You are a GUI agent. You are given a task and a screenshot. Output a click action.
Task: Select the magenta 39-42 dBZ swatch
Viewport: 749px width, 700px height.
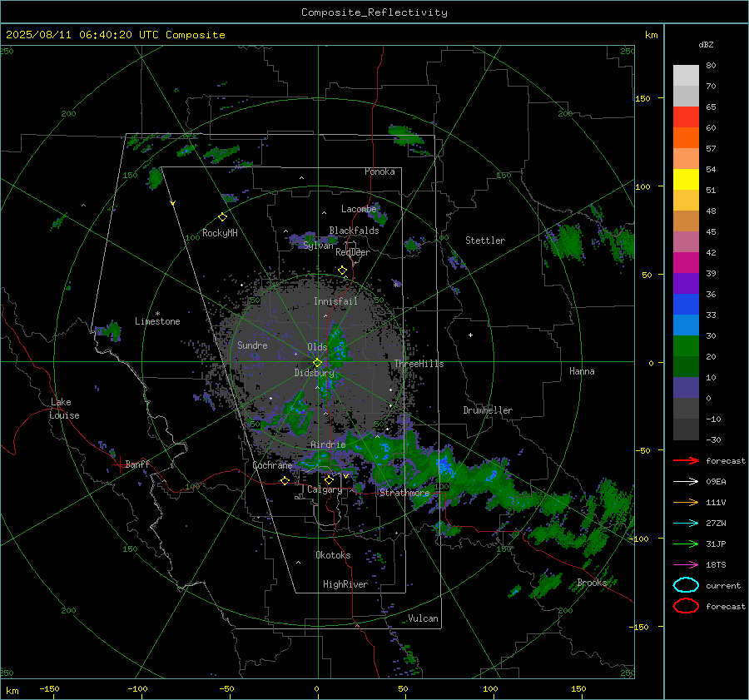click(x=686, y=263)
